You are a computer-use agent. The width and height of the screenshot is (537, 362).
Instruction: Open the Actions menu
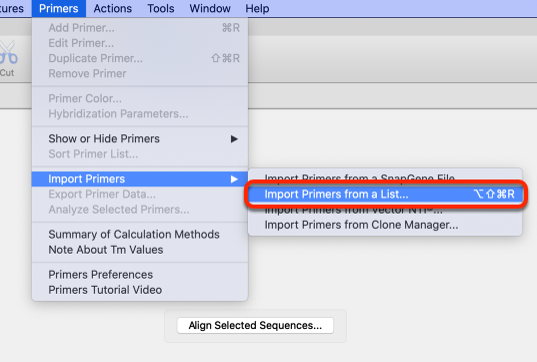pos(113,8)
